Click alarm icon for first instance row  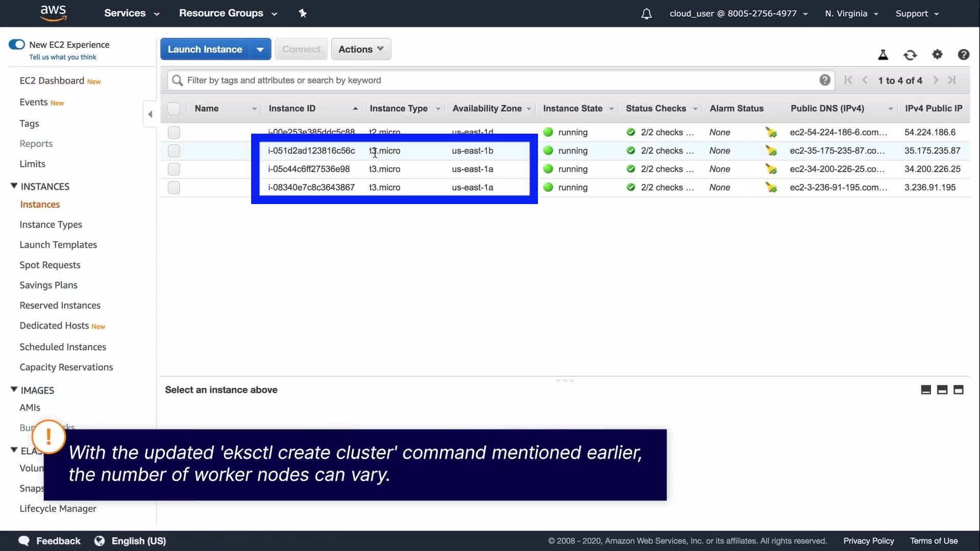pos(771,133)
